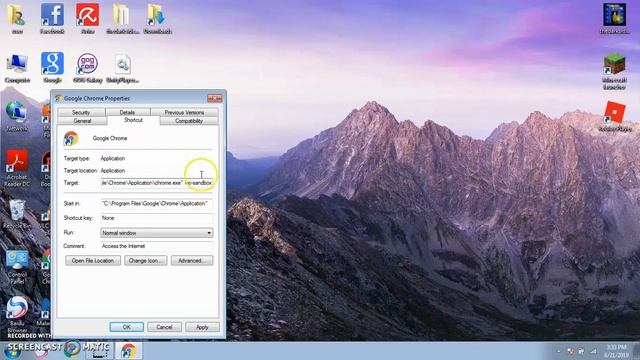Open the user folder with person icon

17,18
